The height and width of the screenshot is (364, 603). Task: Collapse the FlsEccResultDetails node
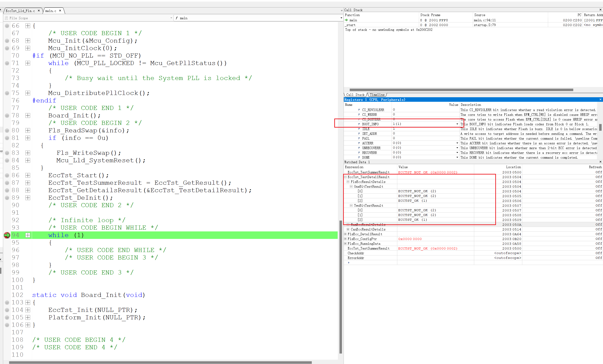348,182
